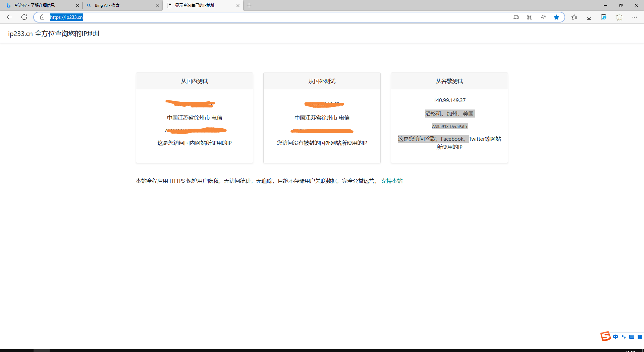The width and height of the screenshot is (644, 352).
Task: Click the send-to-devices icon in address bar
Action: click(x=516, y=17)
